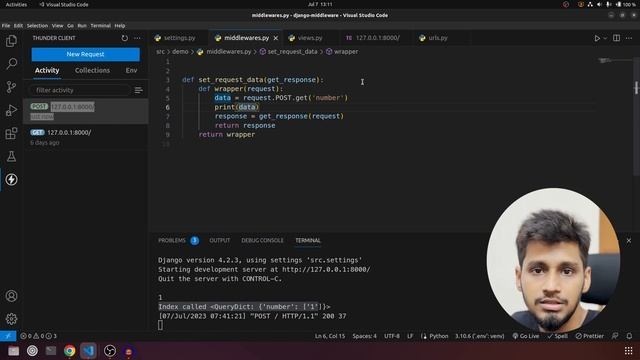Refresh the Thunder Client panel
The width and height of the screenshot is (640, 360).
124,38
